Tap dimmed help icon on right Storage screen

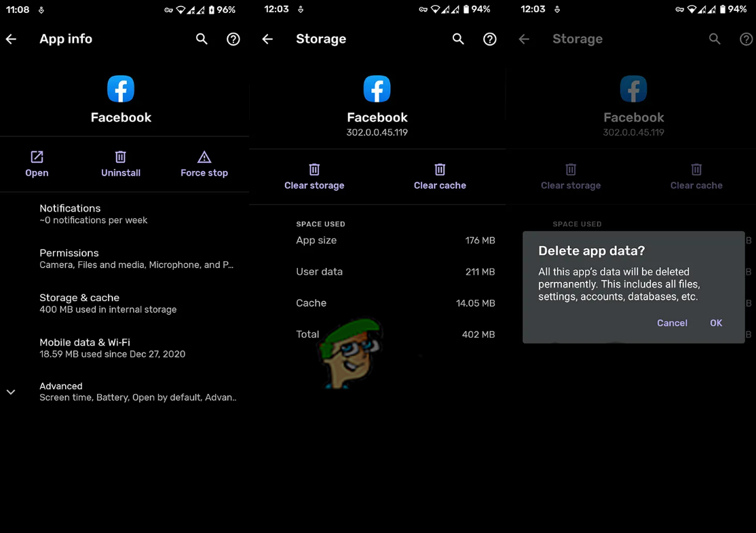(746, 39)
